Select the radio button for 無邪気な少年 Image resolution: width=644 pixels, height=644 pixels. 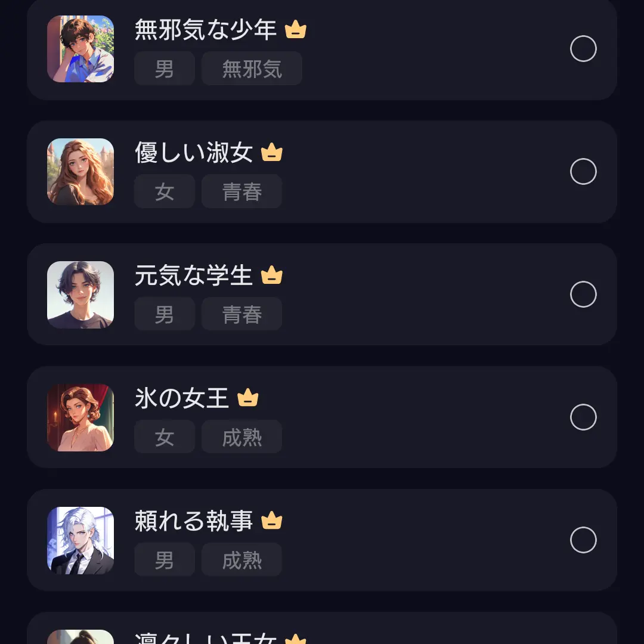click(x=583, y=49)
